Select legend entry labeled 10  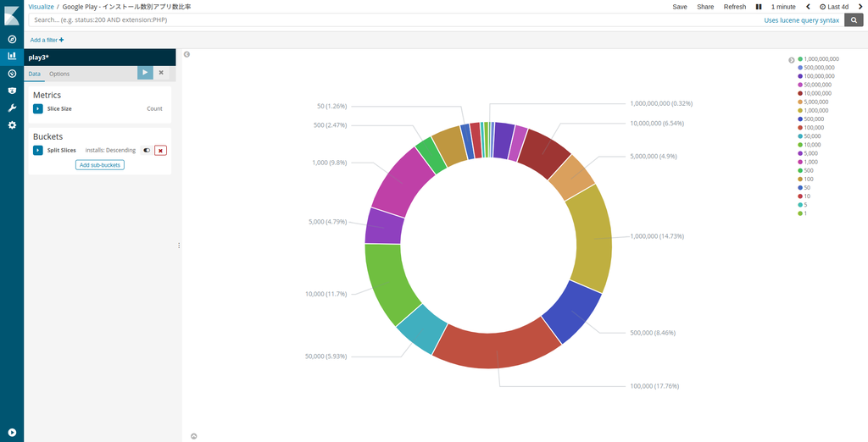(x=804, y=196)
